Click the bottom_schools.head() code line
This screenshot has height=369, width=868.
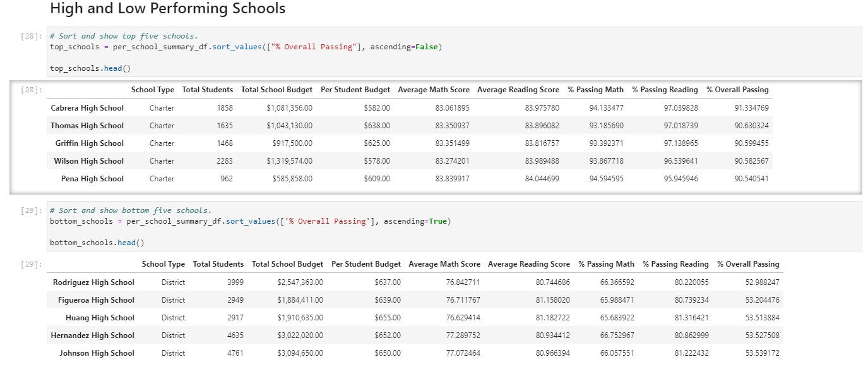click(97, 243)
